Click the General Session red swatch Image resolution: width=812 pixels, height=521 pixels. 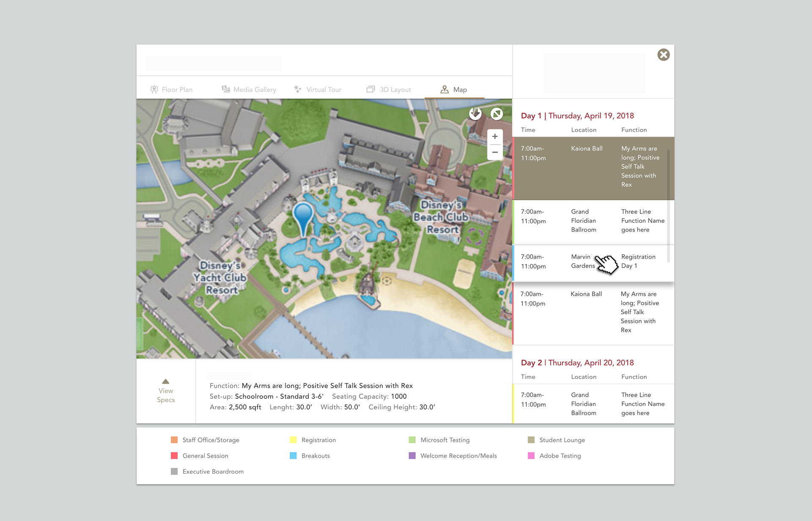(174, 455)
